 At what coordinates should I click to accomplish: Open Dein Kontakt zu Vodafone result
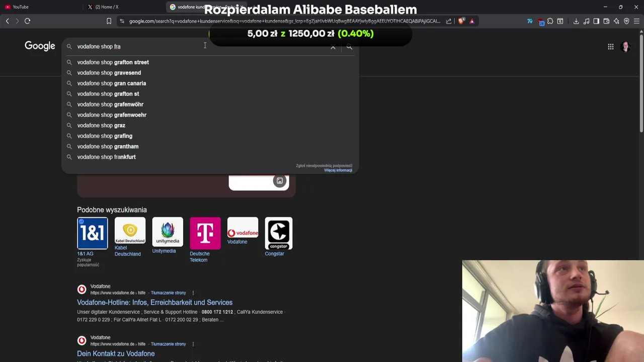tap(116, 354)
